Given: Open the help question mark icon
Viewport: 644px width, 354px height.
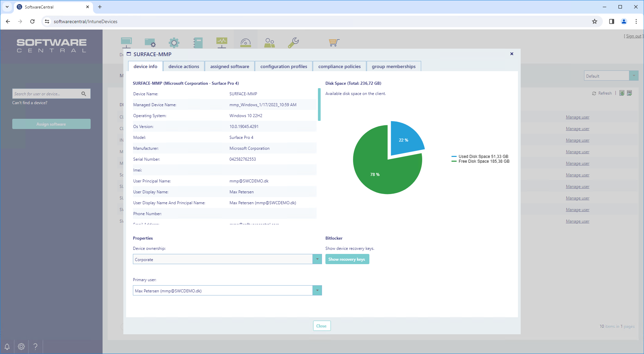Looking at the screenshot, I should click(x=35, y=347).
